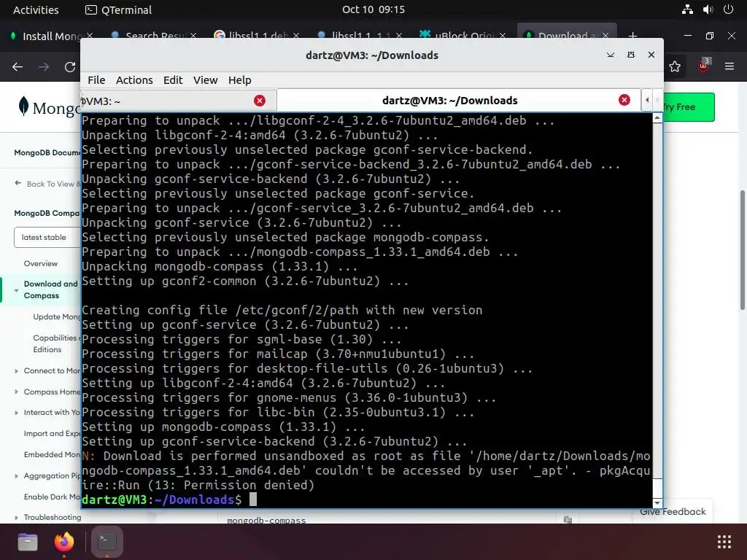Click the Firefox page scrollbar

[742, 250]
